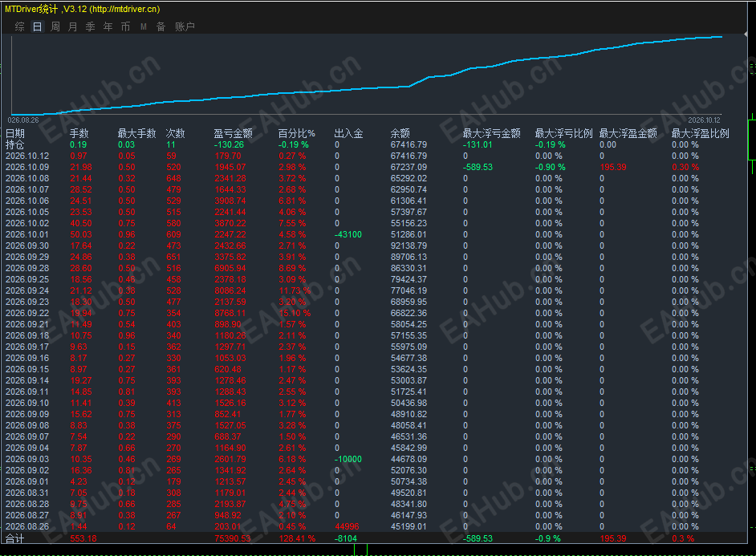756x556 pixels.
Task: Click the chart end date label 2026.10.12
Action: (x=704, y=120)
